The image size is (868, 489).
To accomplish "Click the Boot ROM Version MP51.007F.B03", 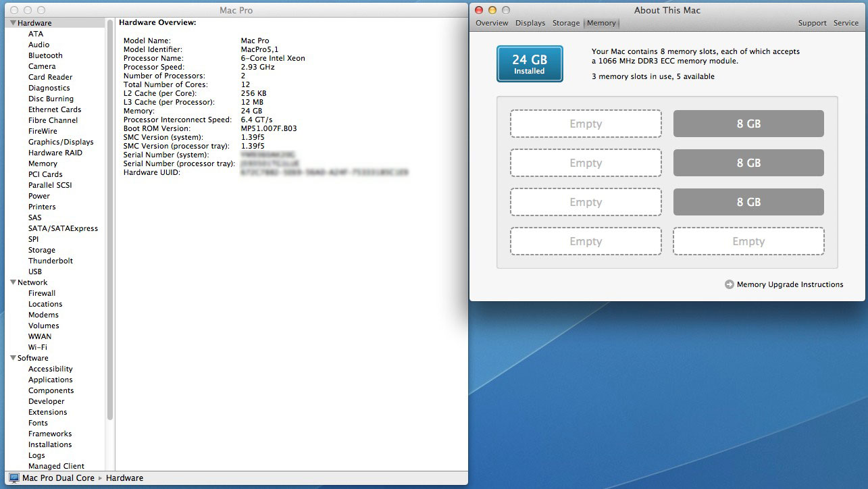I will click(x=269, y=128).
